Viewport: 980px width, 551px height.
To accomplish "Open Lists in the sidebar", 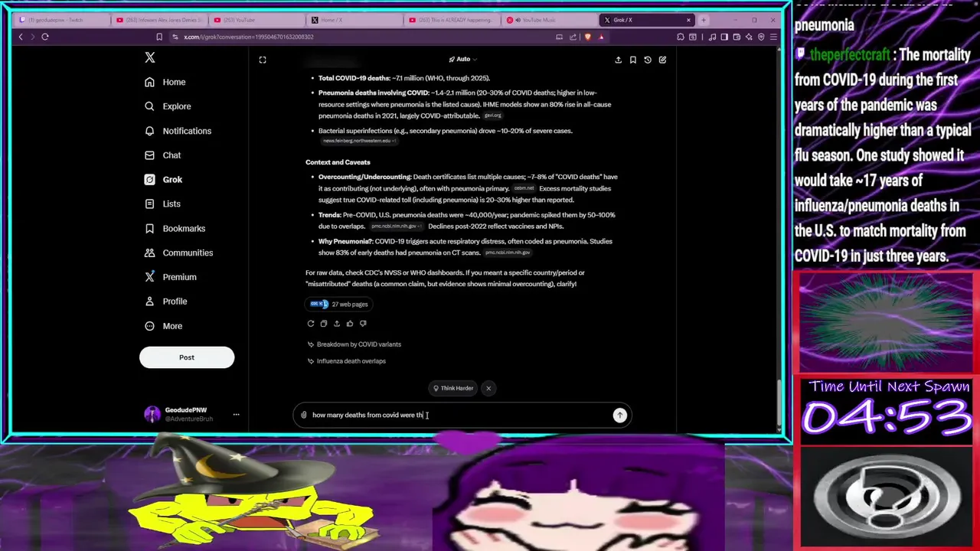I will point(163,204).
